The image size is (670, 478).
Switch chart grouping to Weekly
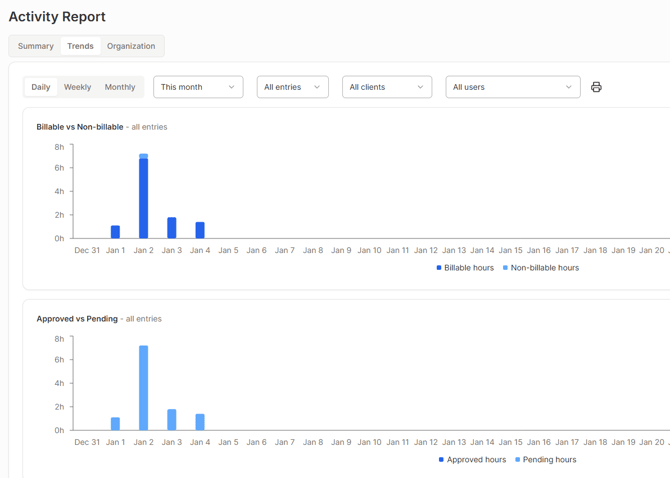coord(77,87)
